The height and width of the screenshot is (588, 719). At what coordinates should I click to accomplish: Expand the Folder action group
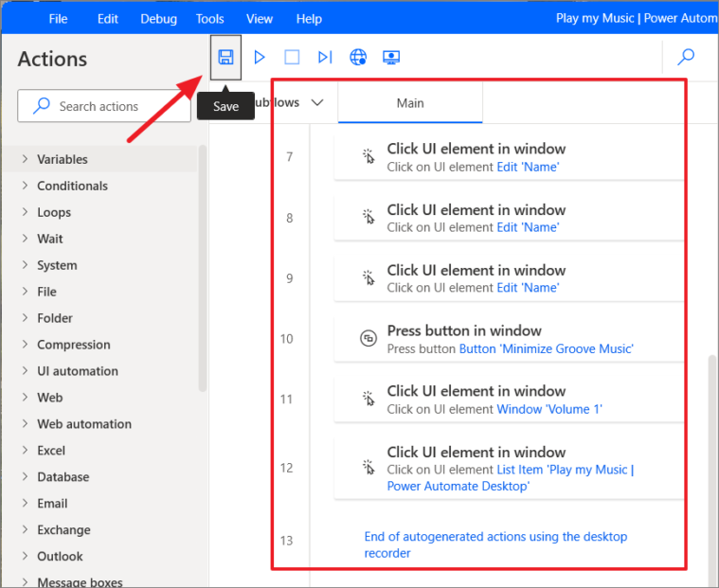[25, 318]
